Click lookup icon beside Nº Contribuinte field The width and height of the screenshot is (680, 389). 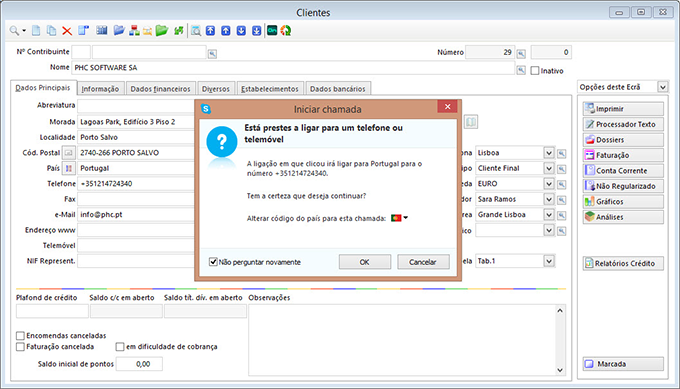212,54
